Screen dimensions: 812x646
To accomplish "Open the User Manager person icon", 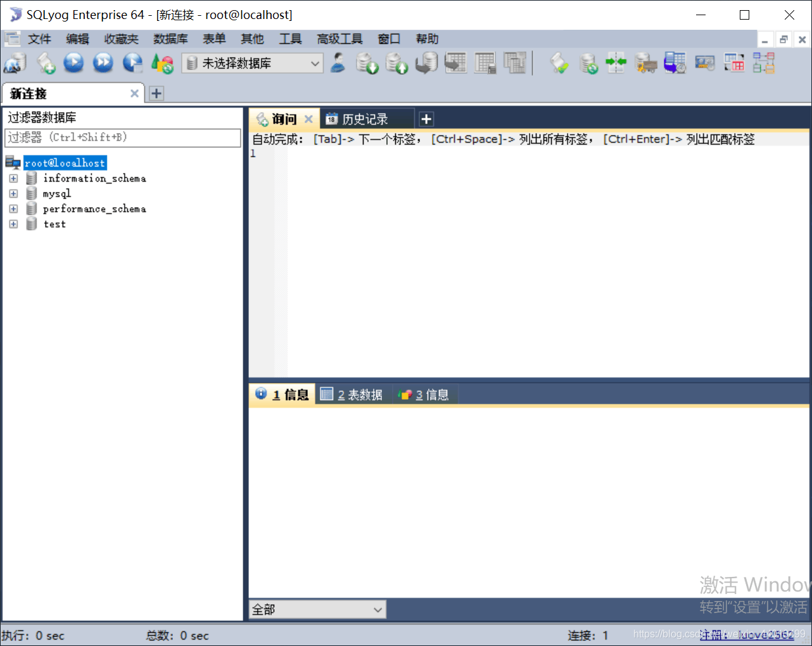I will (338, 63).
